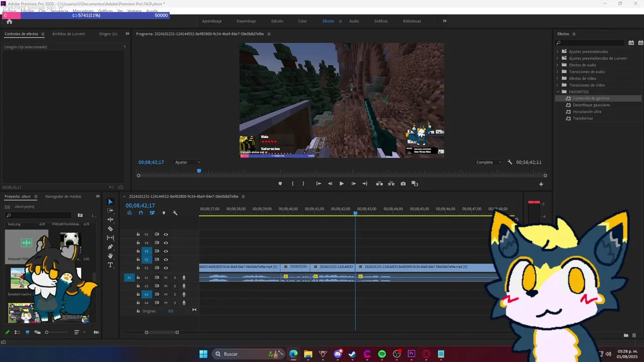644x362 pixels.
Task: Toggle sync lock for track A4
Action: coord(156,303)
